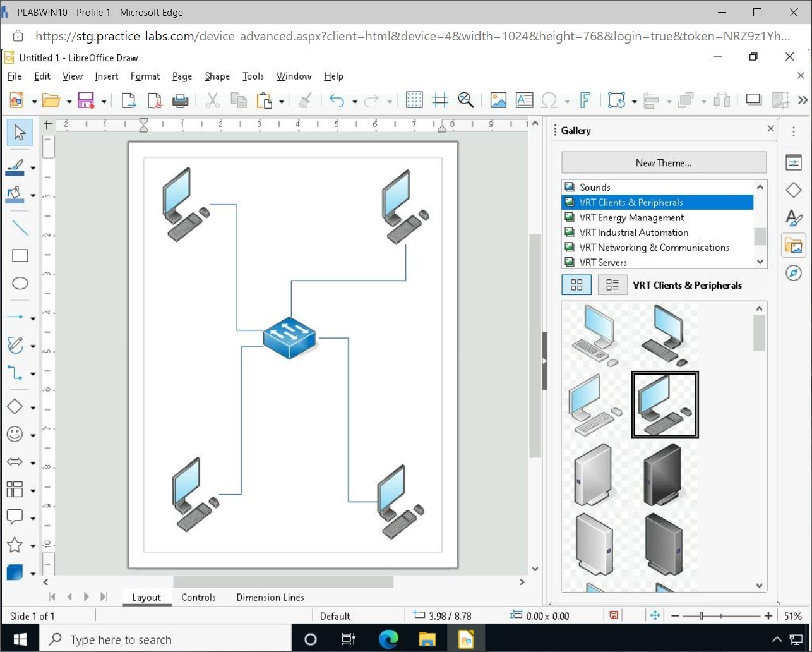812x652 pixels.
Task: Open the Undo history dropdown arrow
Action: (x=355, y=101)
